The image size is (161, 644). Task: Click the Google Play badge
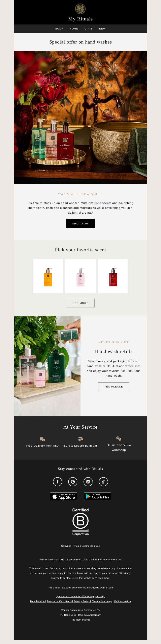(97, 496)
